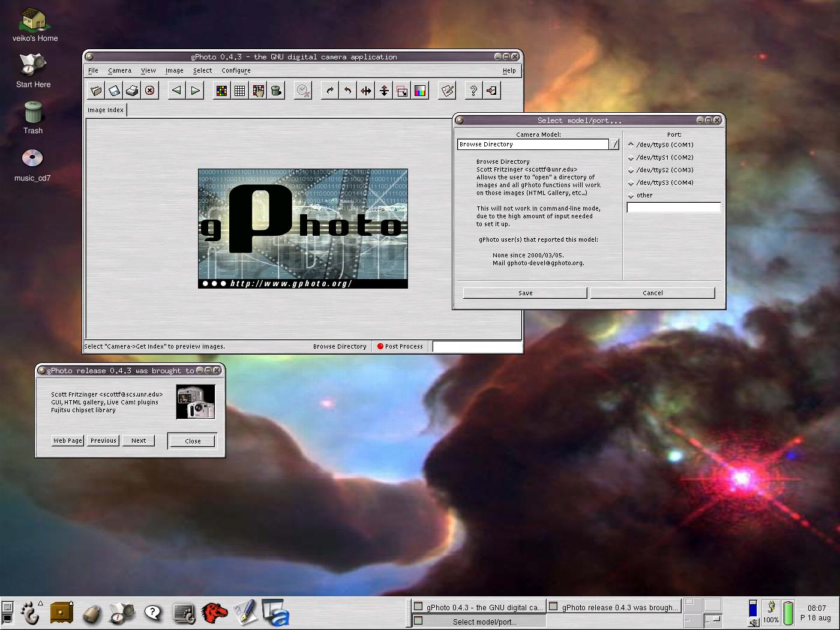Click Save in Select model/port dialog
Image resolution: width=840 pixels, height=630 pixels.
(525, 293)
